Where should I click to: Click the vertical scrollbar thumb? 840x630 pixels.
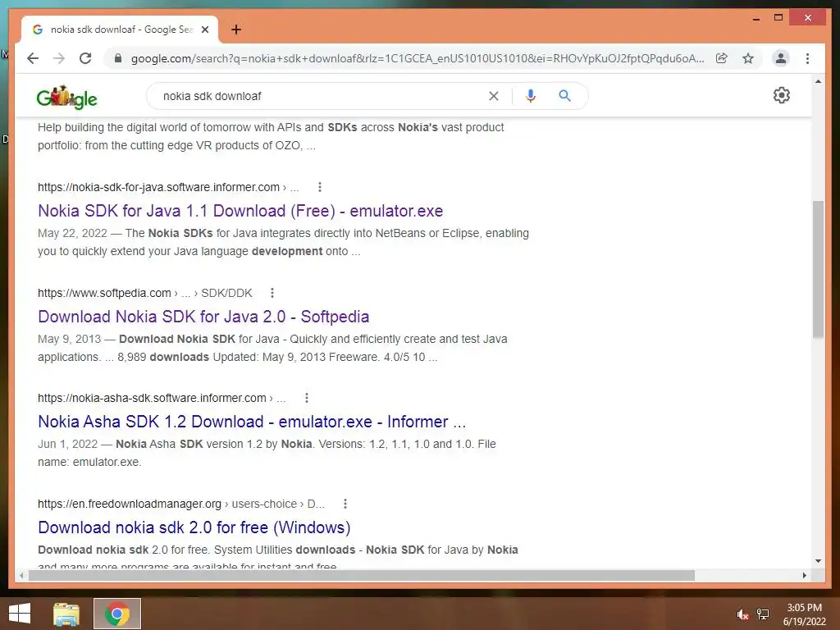tap(818, 269)
